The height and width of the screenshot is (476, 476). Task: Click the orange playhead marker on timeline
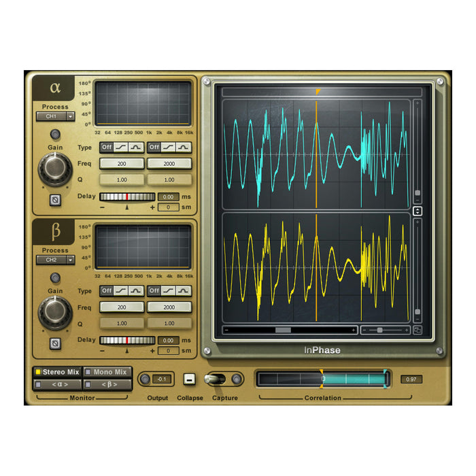(x=318, y=92)
